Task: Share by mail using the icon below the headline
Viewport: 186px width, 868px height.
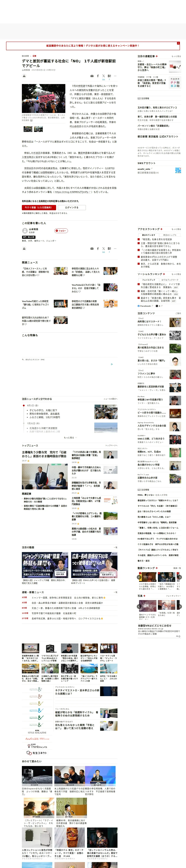Action: (92, 76)
